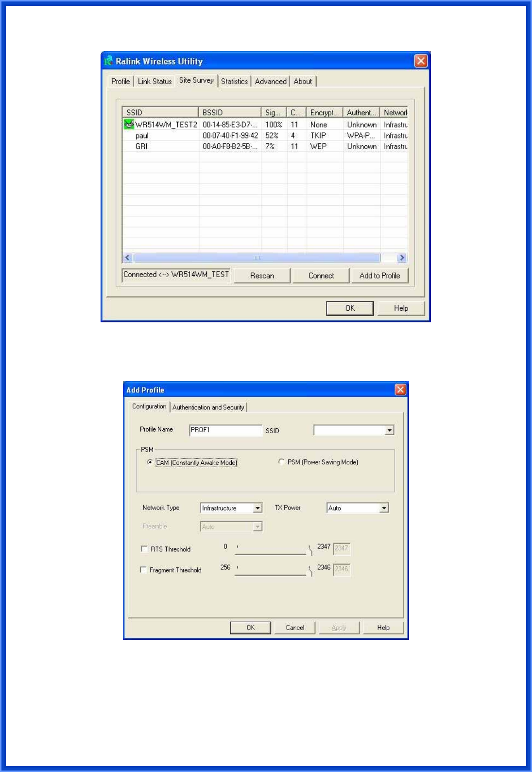The image size is (532, 772).
Task: Select PSM Power Saving Mode radio button
Action: [x=281, y=461]
